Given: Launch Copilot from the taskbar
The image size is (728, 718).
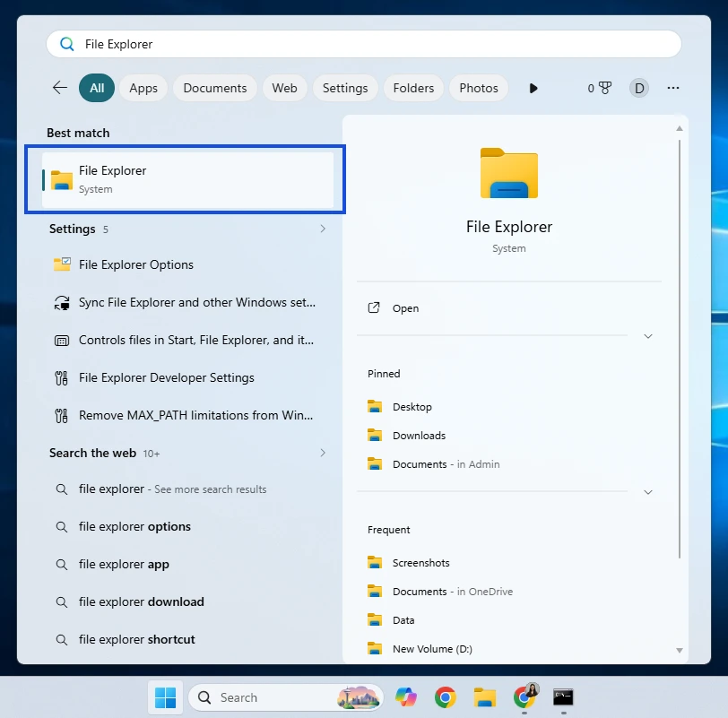Looking at the screenshot, I should pos(406,697).
